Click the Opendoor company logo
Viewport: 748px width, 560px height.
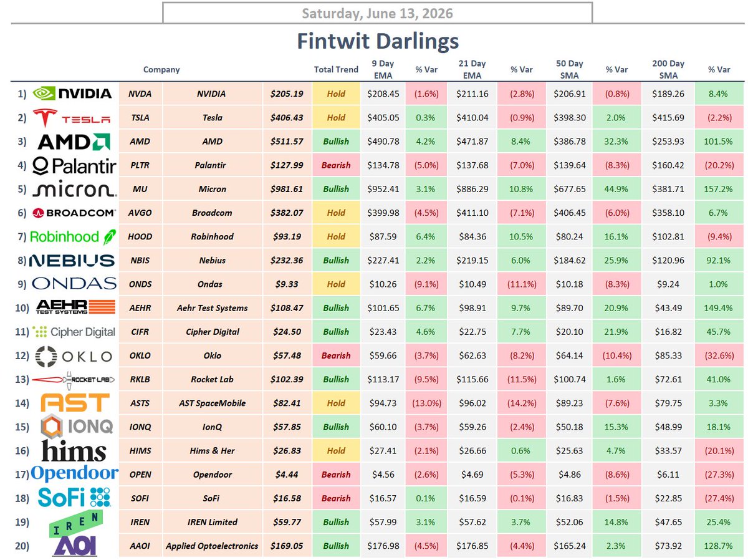[x=74, y=475]
